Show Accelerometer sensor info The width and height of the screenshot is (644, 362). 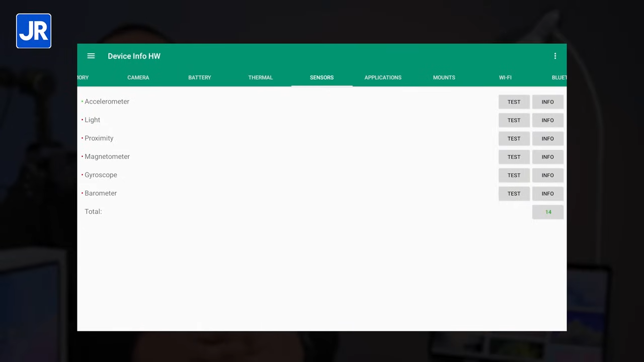pyautogui.click(x=547, y=102)
